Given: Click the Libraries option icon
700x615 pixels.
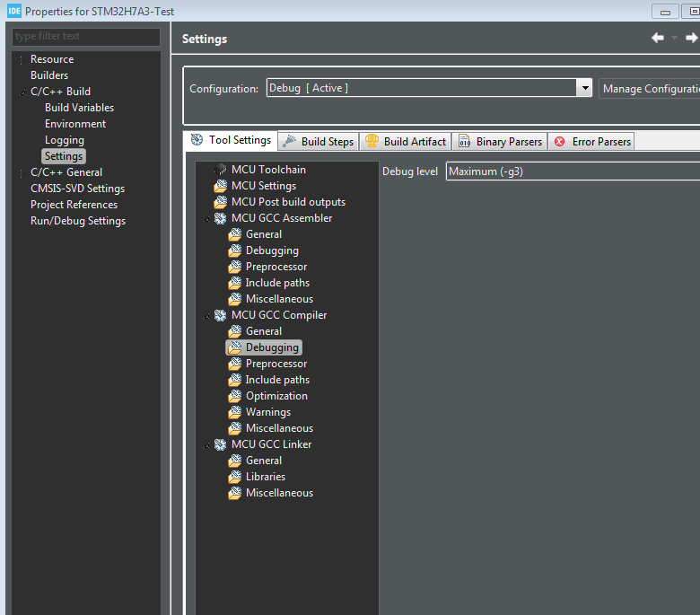Looking at the screenshot, I should (235, 477).
